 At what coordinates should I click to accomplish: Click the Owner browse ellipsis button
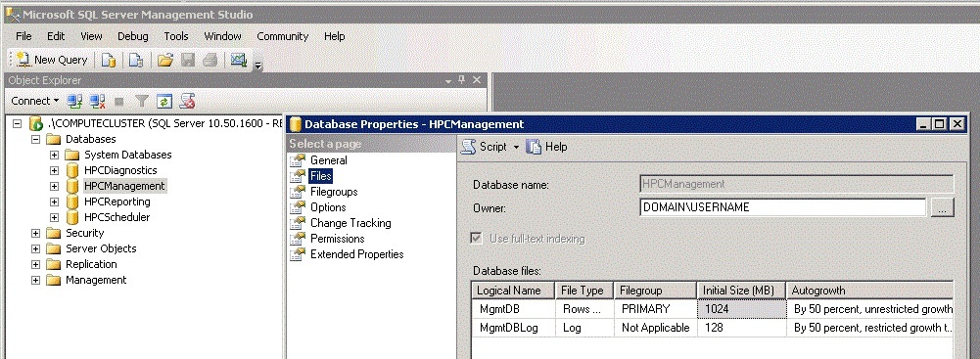pyautogui.click(x=943, y=208)
